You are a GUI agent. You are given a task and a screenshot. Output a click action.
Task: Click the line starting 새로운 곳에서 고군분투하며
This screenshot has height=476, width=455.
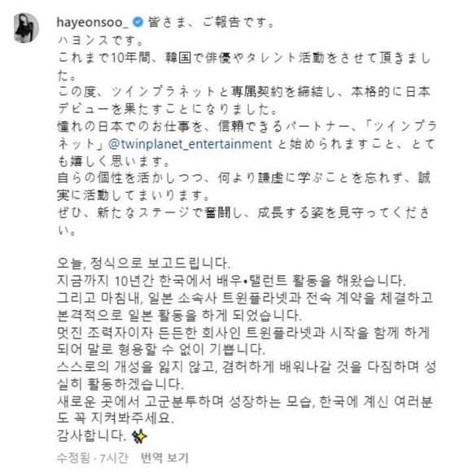point(245,410)
